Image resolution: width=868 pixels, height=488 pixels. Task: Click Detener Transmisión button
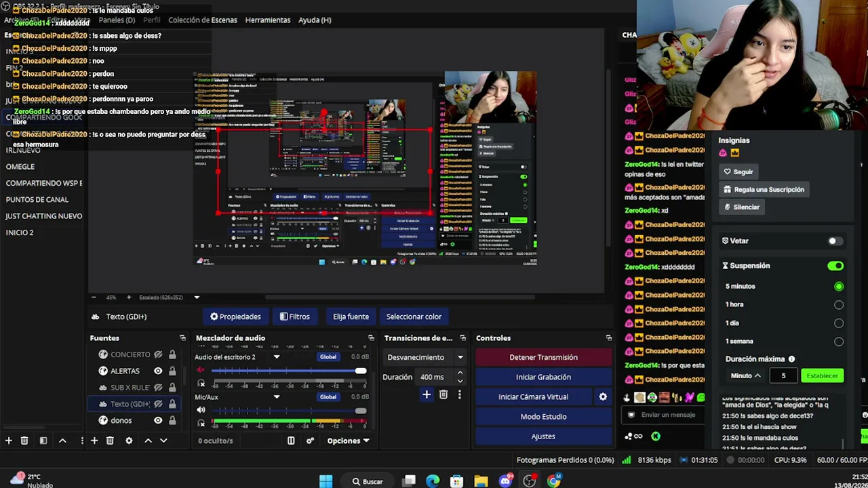point(543,357)
